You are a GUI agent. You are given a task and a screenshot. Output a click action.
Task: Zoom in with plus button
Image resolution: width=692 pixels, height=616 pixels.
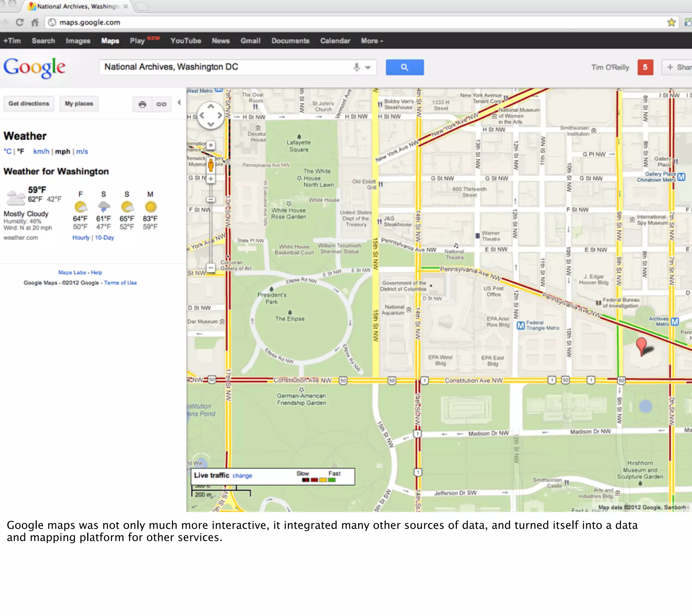[x=211, y=179]
